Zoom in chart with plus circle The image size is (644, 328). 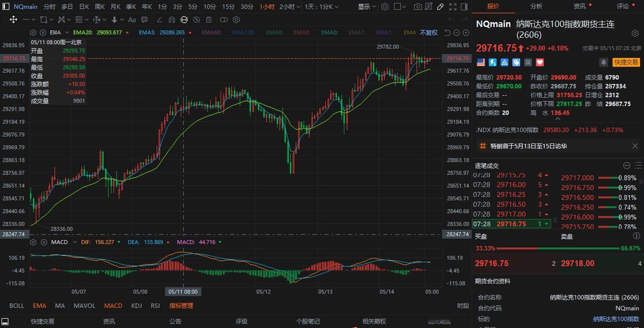pos(466,33)
